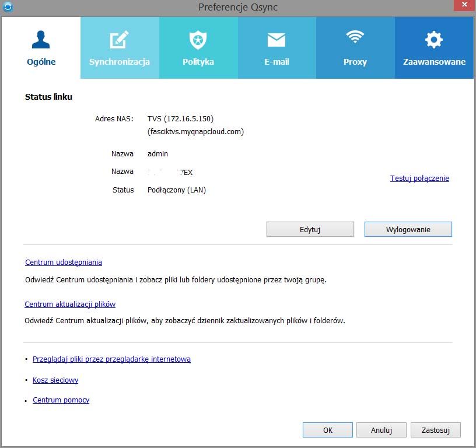Confirm with the OK button

328,430
